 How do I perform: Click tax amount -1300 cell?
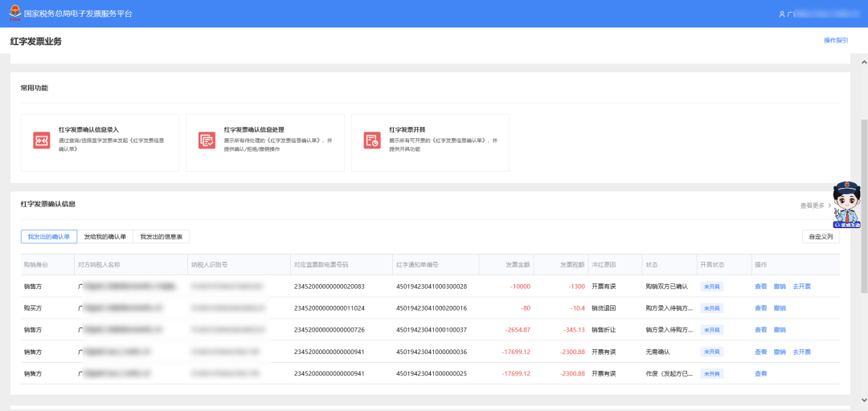tap(576, 287)
